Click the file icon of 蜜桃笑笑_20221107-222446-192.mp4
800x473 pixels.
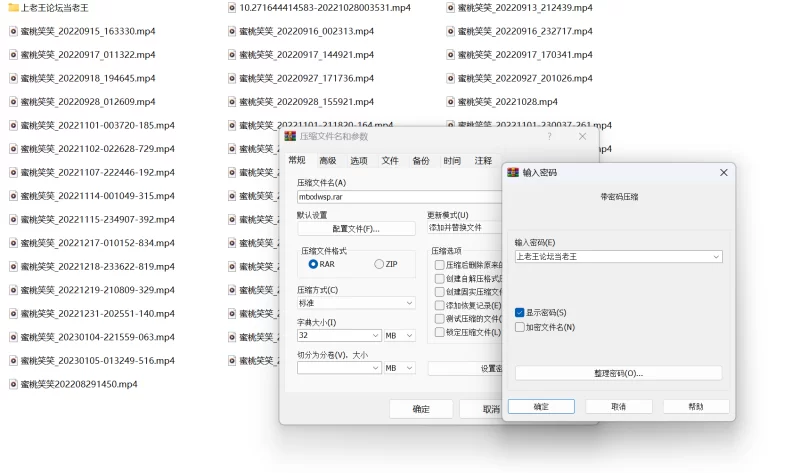coord(13,172)
